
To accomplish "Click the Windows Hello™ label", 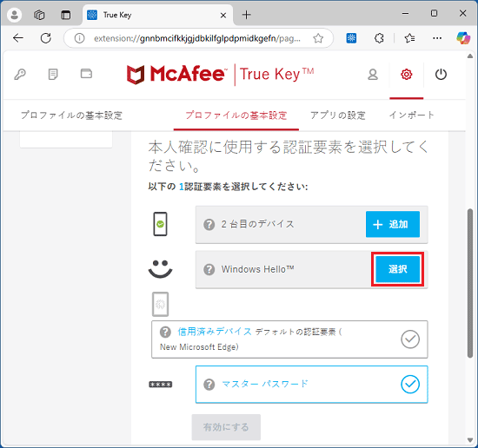I will click(257, 269).
